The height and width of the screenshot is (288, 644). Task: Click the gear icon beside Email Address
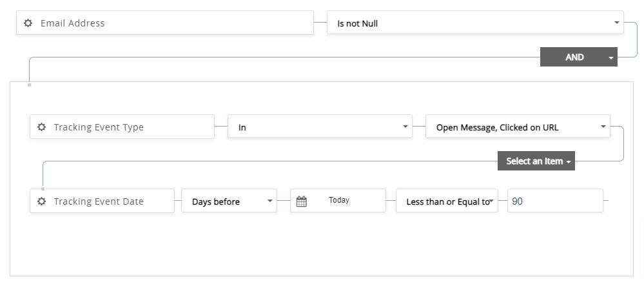(28, 23)
